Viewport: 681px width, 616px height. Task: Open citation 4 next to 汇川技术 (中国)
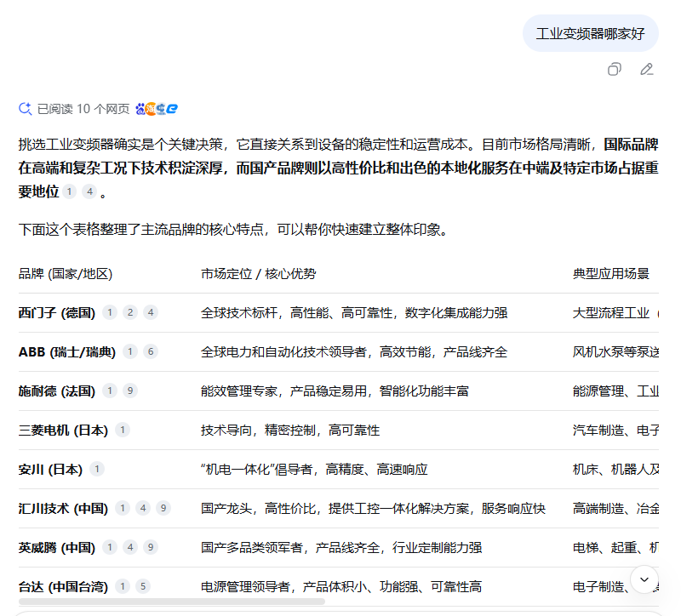point(143,508)
